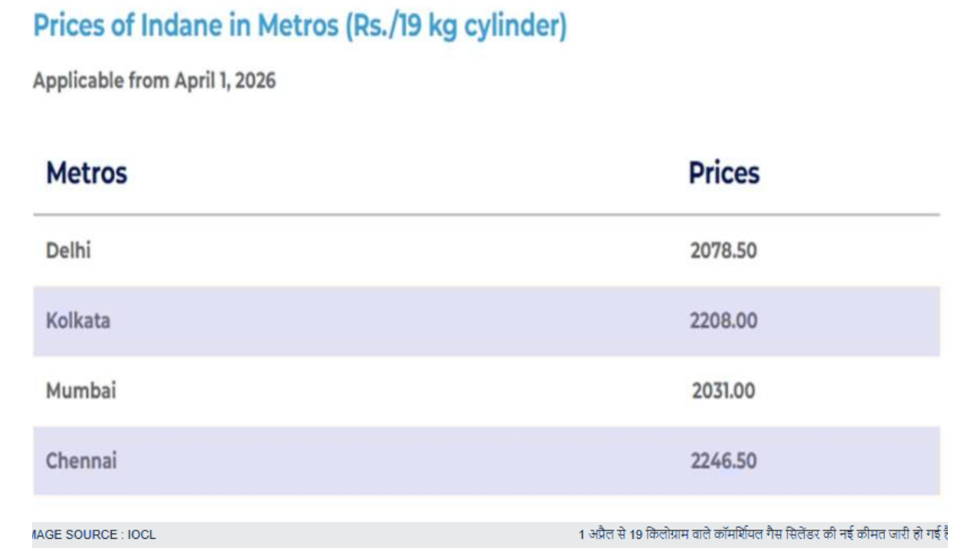Viewport: 980px width, 551px height.
Task: Click the divider line under table headers
Action: pyautogui.click(x=486, y=215)
